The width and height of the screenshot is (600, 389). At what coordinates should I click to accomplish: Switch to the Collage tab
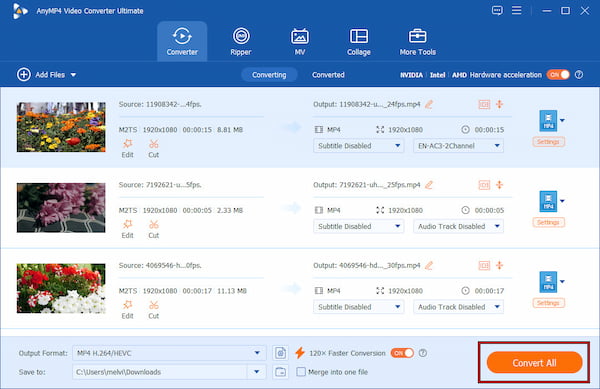[x=359, y=41]
